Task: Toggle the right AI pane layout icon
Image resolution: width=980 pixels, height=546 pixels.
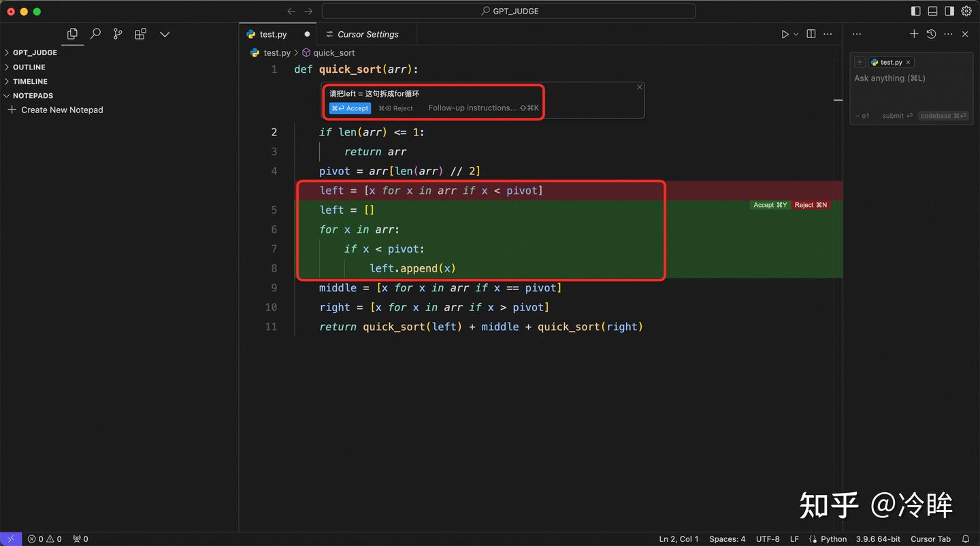Action: 949,11
